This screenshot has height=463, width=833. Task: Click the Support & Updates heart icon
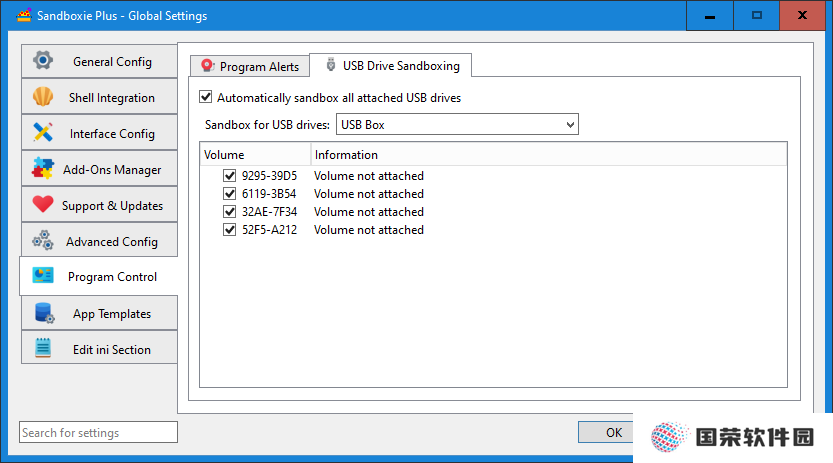(x=43, y=204)
